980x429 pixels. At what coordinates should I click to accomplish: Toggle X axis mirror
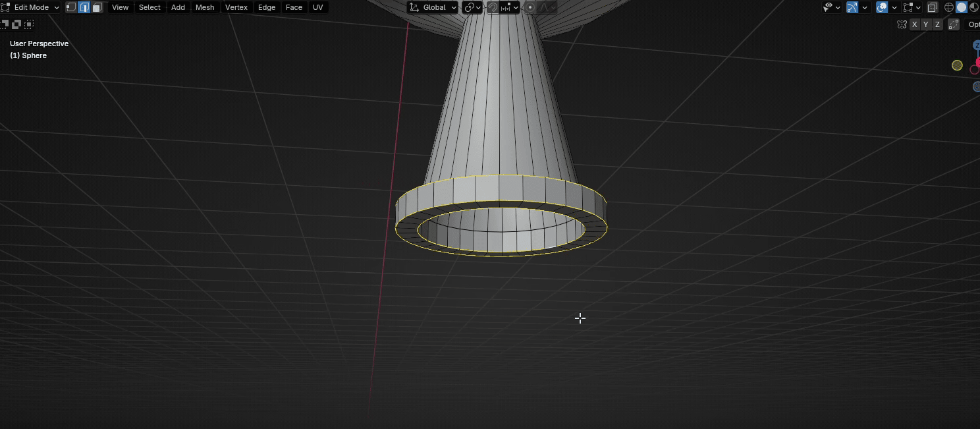(x=914, y=24)
